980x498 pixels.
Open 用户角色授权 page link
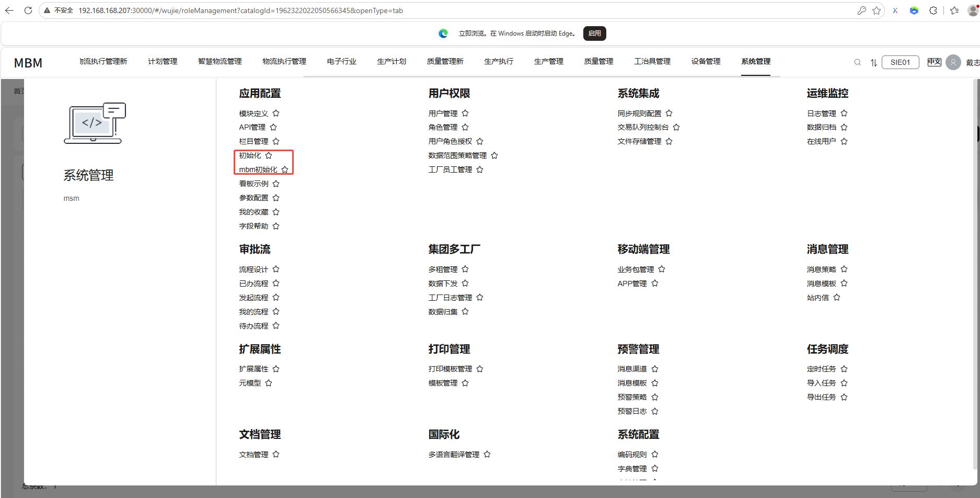click(450, 141)
